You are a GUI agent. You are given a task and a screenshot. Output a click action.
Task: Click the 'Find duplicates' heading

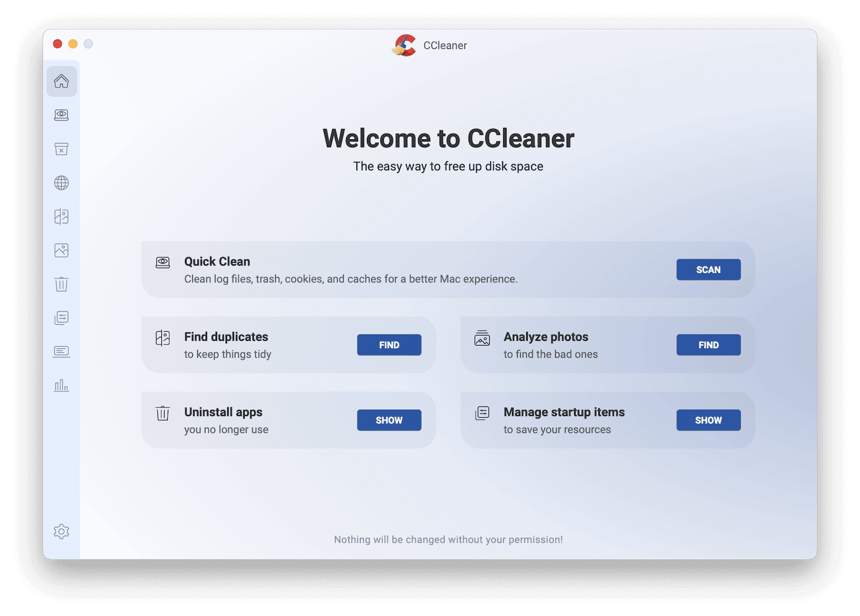[226, 337]
